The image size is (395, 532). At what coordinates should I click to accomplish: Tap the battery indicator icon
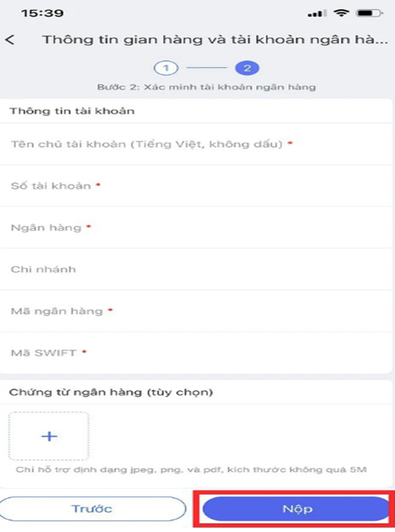[x=370, y=14]
